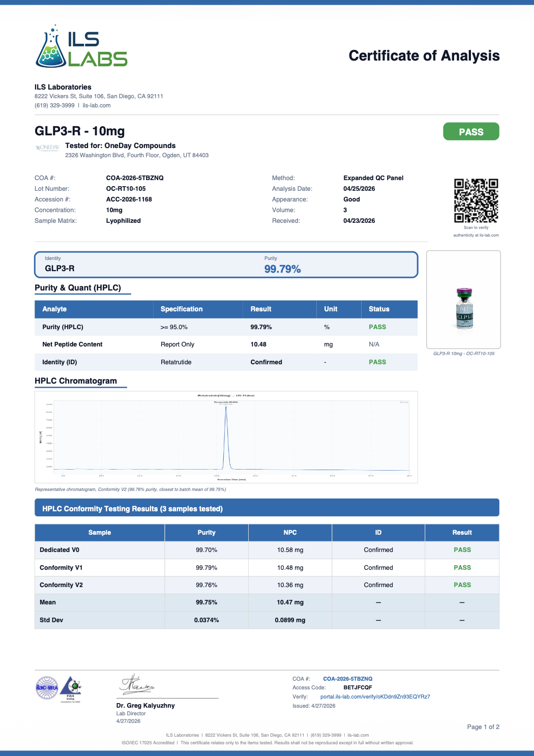
Task: Click the HPLC chromatogram chart
Action: [226, 437]
